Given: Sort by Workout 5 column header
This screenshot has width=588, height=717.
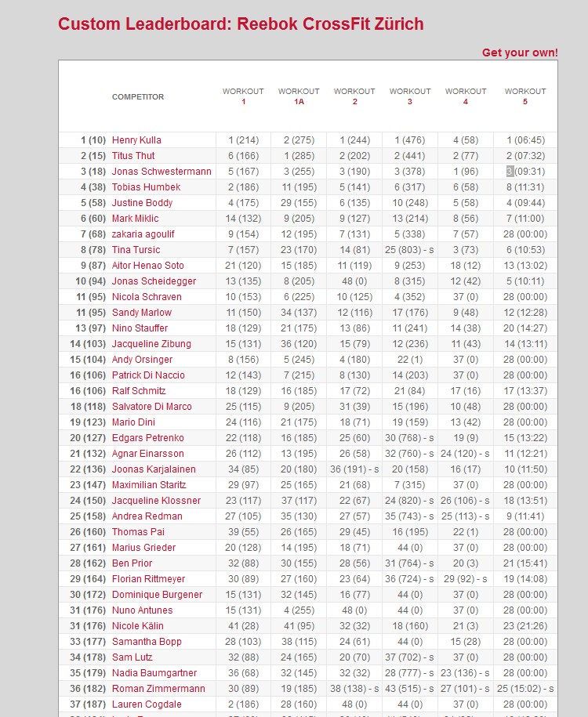Looking at the screenshot, I should click(x=525, y=96).
